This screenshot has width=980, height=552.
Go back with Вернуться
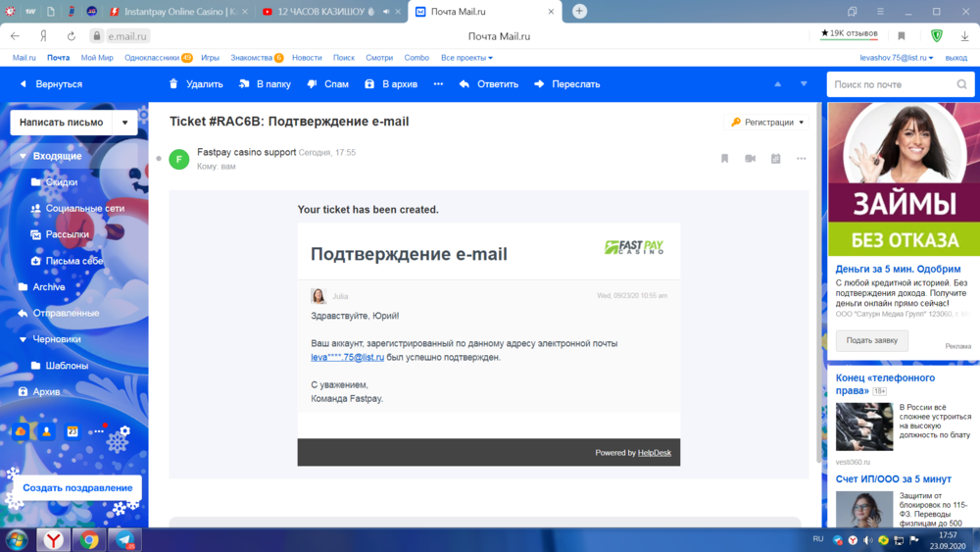51,83
